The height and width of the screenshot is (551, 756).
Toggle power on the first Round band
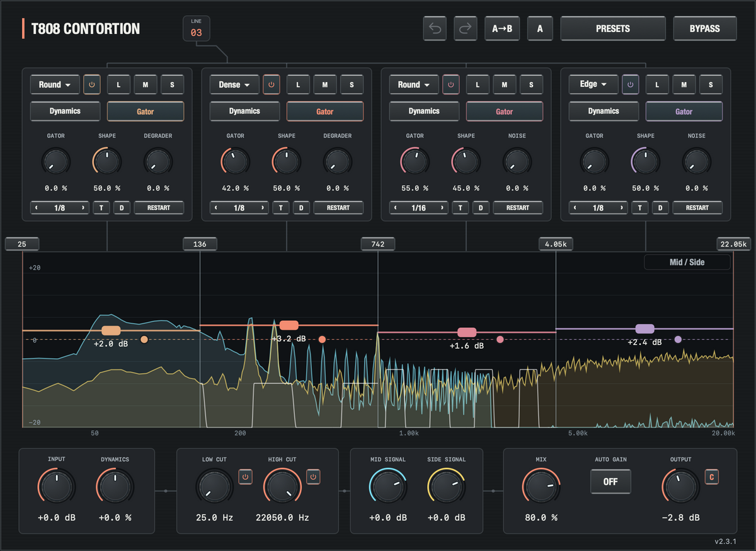92,84
